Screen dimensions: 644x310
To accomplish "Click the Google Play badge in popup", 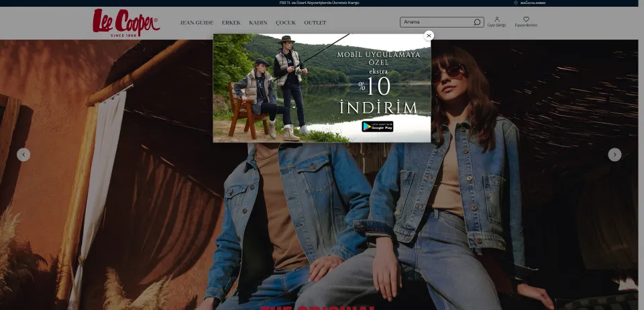I will [x=378, y=126].
